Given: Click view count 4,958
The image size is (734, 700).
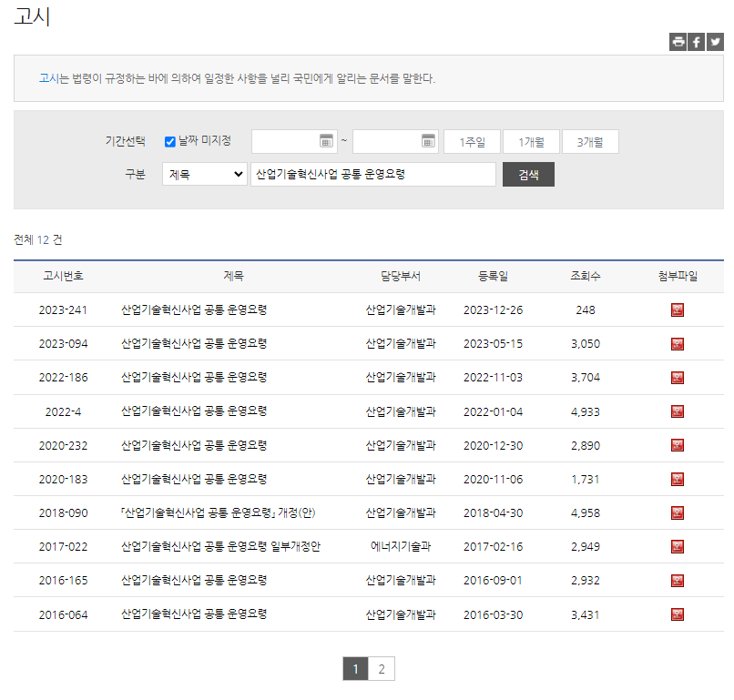Looking at the screenshot, I should tap(586, 512).
